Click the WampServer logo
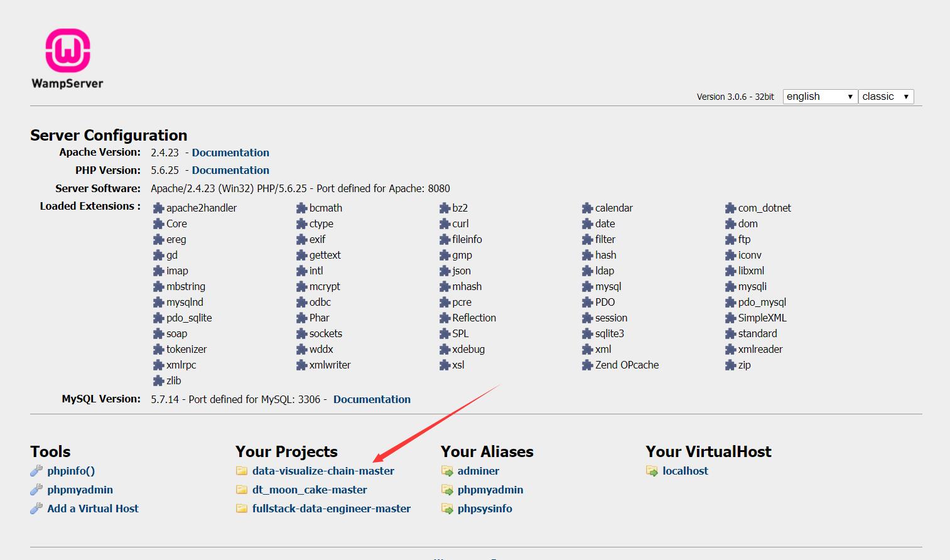Image resolution: width=950 pixels, height=560 pixels. coord(67,58)
